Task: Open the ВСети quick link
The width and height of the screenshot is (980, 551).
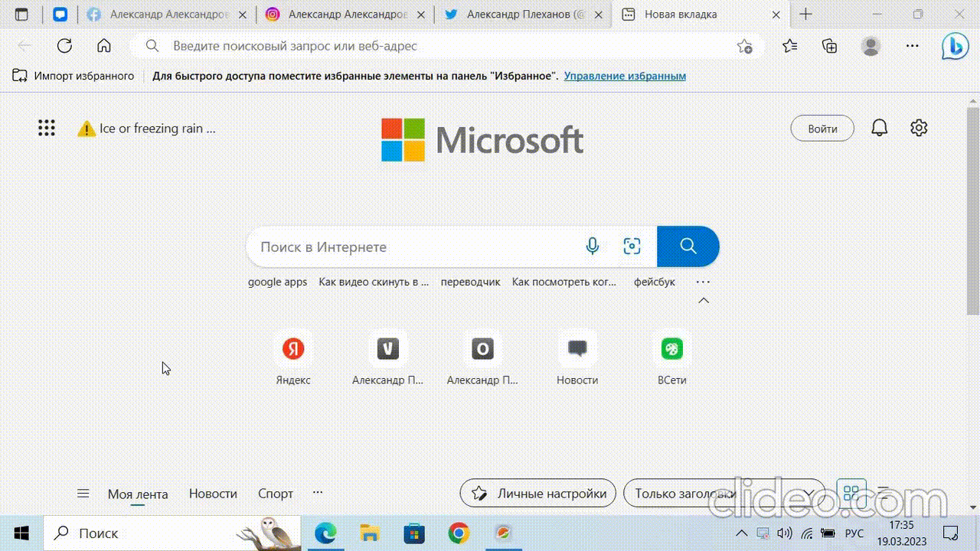Action: click(672, 359)
